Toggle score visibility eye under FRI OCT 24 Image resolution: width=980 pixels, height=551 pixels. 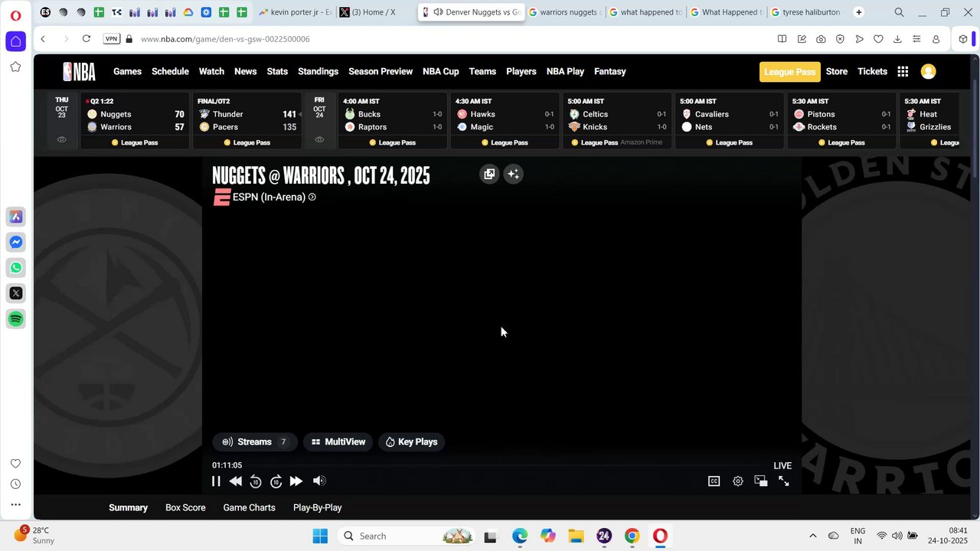pyautogui.click(x=319, y=139)
